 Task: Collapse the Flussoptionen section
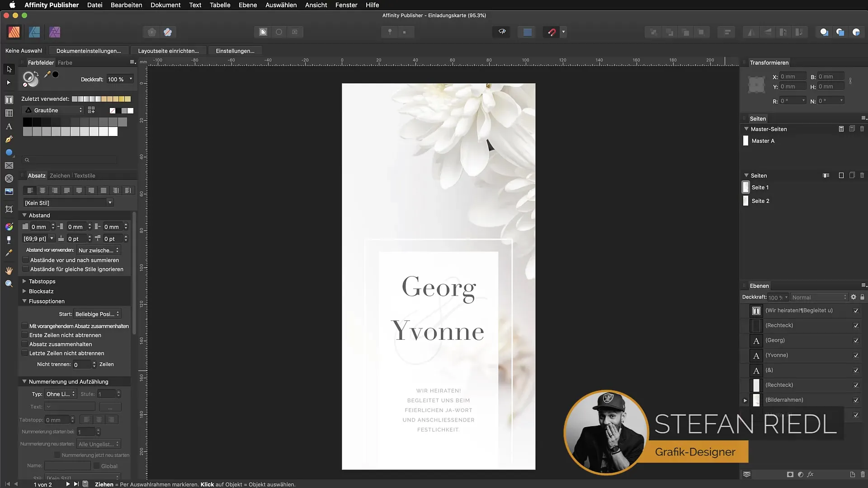(x=24, y=301)
